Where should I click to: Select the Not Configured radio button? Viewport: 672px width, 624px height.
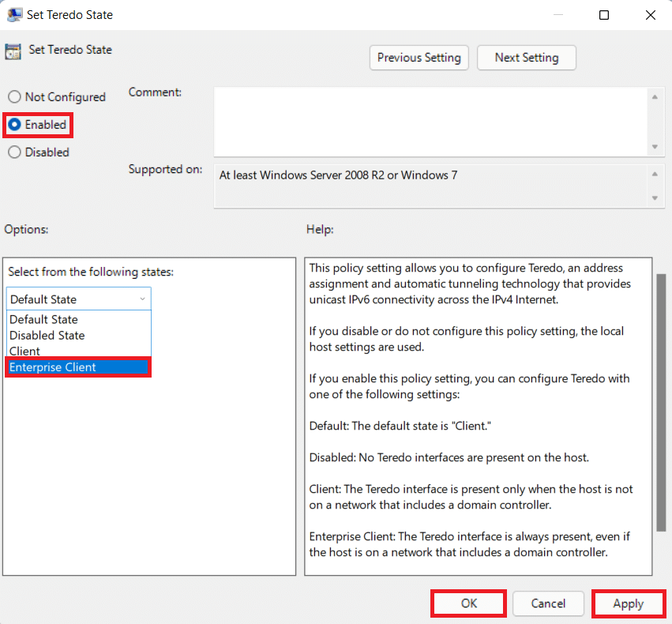coord(14,97)
